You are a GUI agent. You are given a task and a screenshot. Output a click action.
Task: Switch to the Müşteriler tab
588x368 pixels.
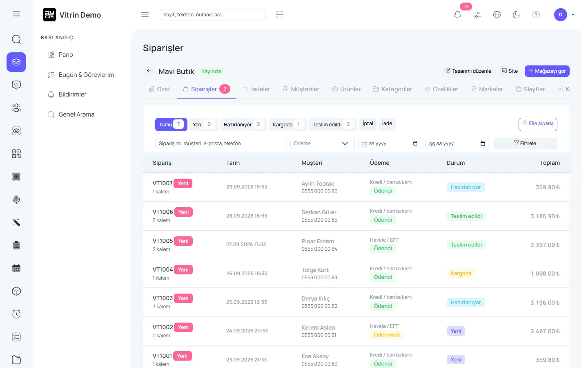point(301,89)
